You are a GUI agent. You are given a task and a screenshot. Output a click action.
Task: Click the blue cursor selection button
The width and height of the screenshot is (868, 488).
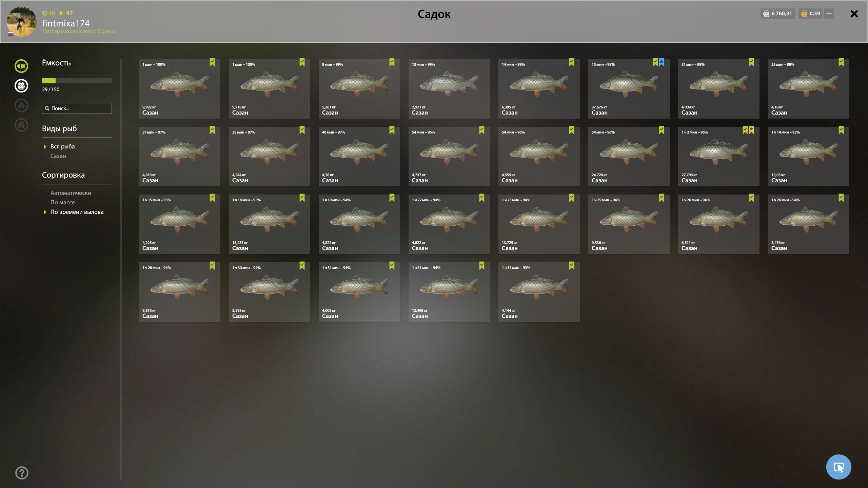point(839,467)
